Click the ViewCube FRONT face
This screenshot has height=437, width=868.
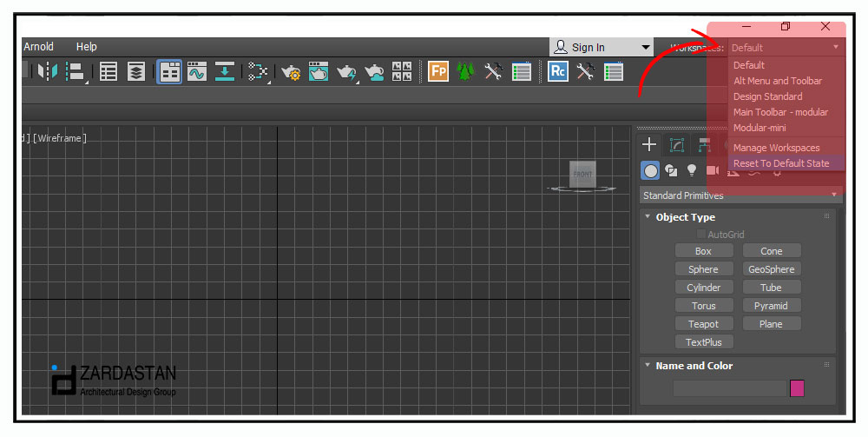(582, 174)
